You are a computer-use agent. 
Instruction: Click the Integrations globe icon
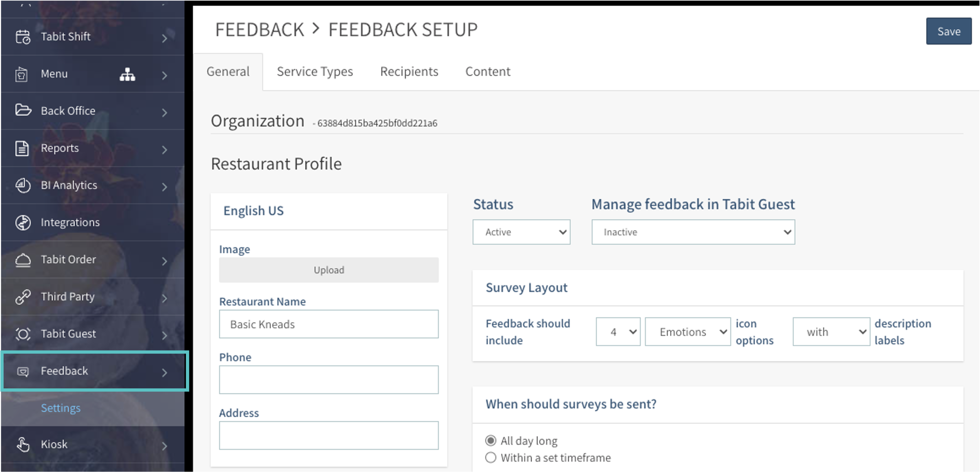click(23, 222)
